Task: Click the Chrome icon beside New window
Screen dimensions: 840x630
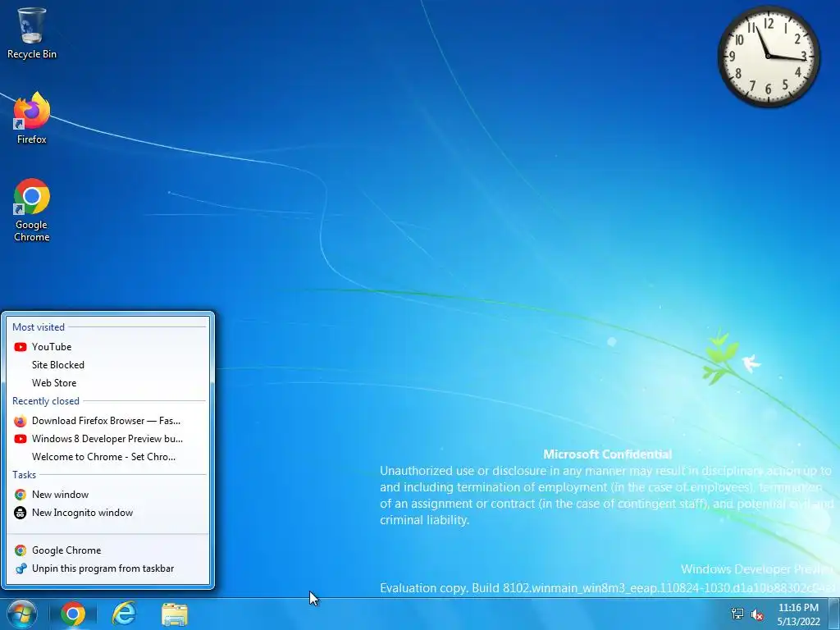Action: 21,495
